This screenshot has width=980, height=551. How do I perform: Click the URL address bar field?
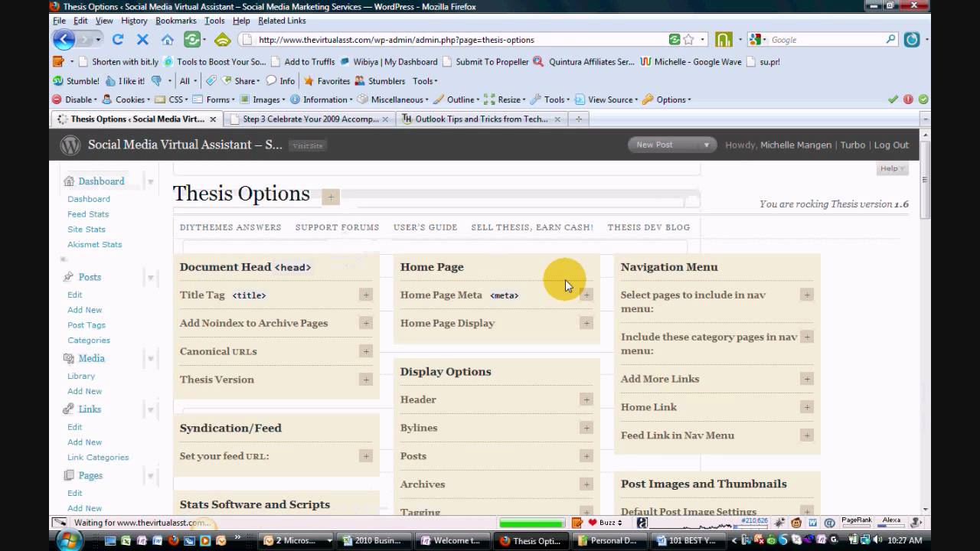459,40
